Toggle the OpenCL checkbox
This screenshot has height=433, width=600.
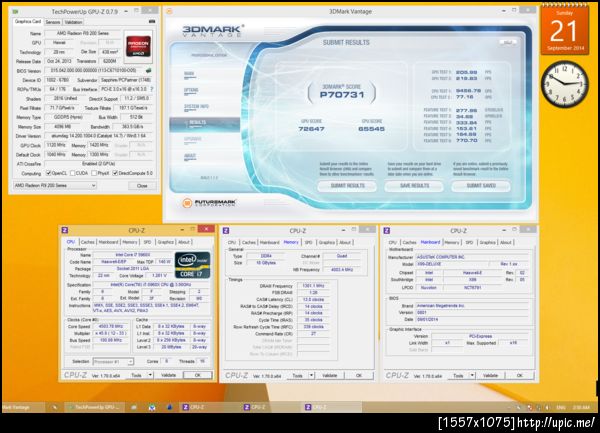(x=49, y=173)
